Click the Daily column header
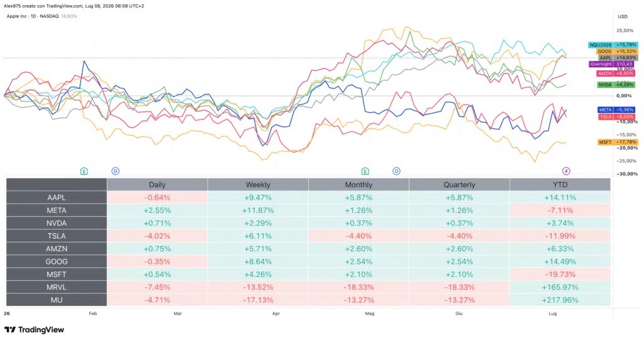 coord(157,185)
